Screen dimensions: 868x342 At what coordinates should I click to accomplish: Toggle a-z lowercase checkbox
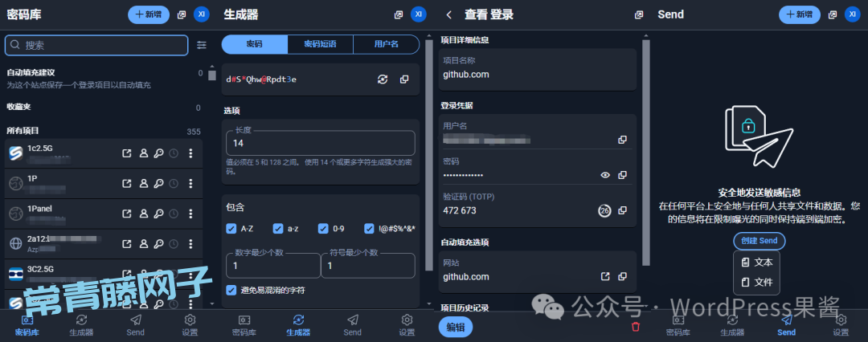point(278,229)
